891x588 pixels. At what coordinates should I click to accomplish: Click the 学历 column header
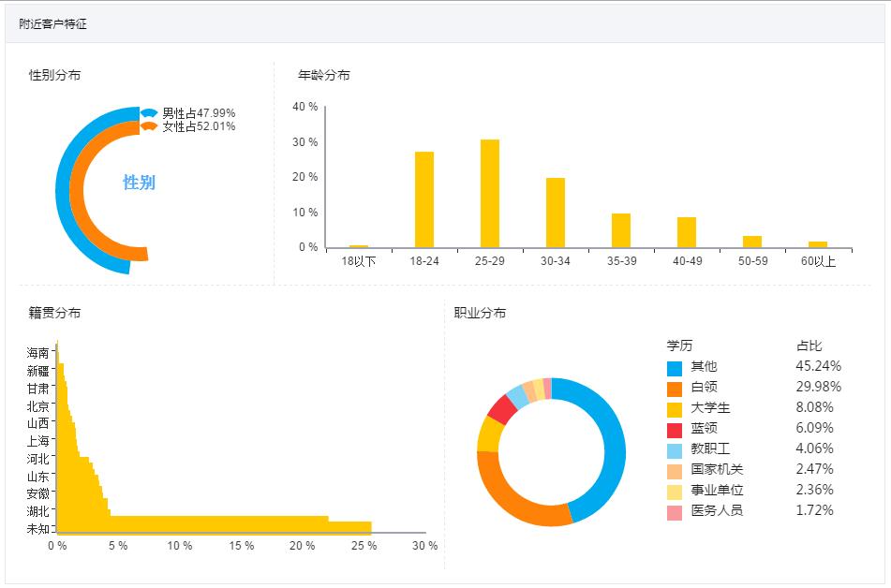click(679, 345)
